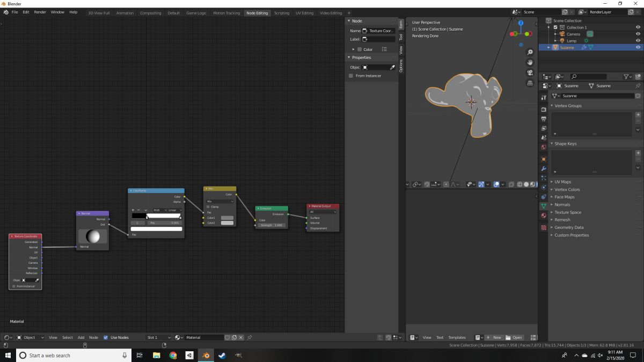Open the Add menu in the node editor header
Image resolution: width=644 pixels, height=362 pixels.
[x=81, y=337]
